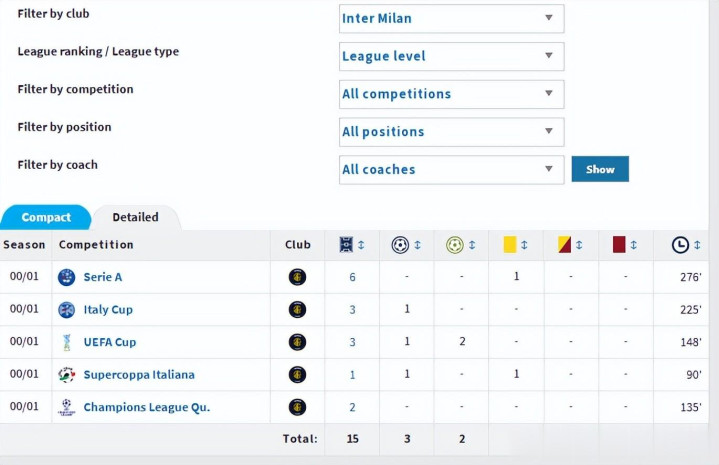This screenshot has height=465, width=719.
Task: Sort by minutes played clock icon
Action: (x=680, y=245)
